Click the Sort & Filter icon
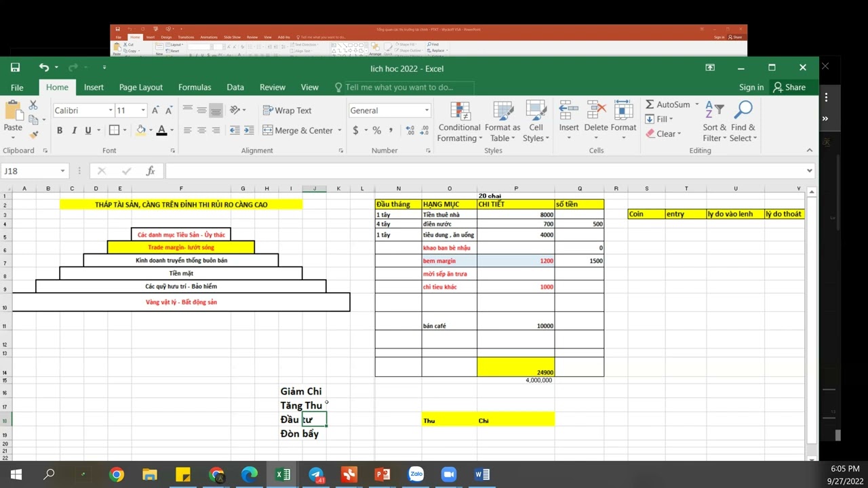Image resolution: width=868 pixels, height=488 pixels. click(714, 110)
